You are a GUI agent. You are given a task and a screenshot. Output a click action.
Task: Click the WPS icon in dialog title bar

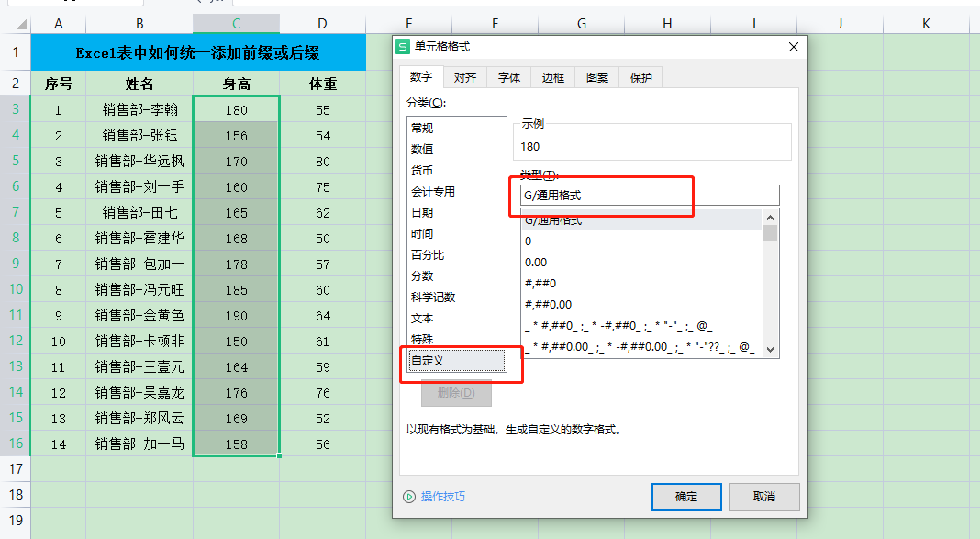(403, 47)
